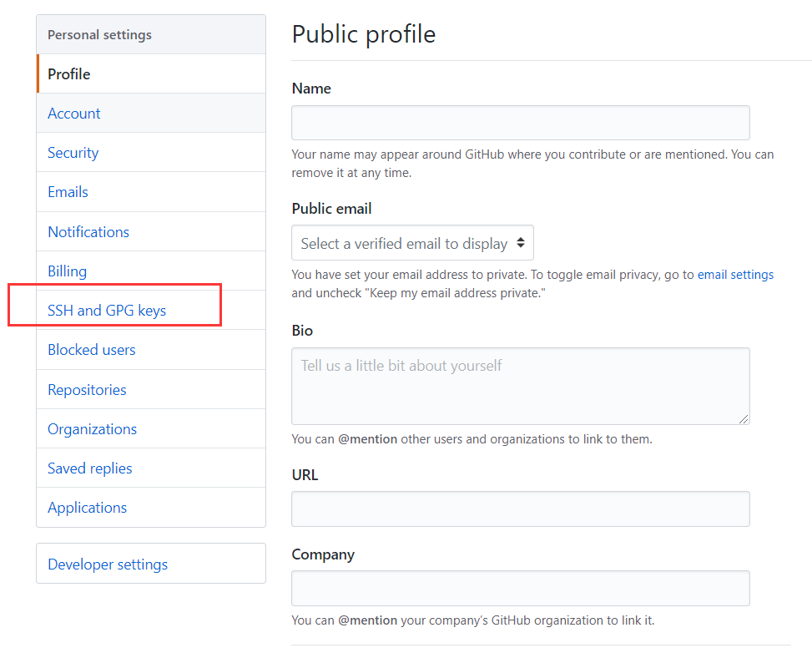Go to Account settings
The height and width of the screenshot is (653, 812).
pyautogui.click(x=151, y=114)
